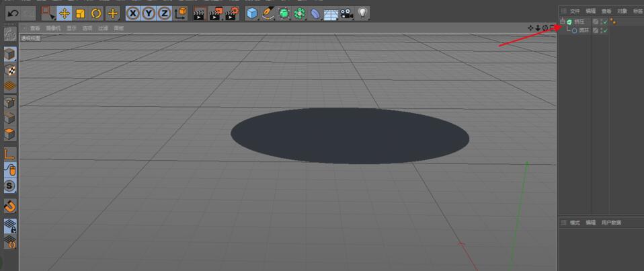644x271 pixels.
Task: Open the 对象 menu in Object Manager
Action: pyautogui.click(x=622, y=11)
